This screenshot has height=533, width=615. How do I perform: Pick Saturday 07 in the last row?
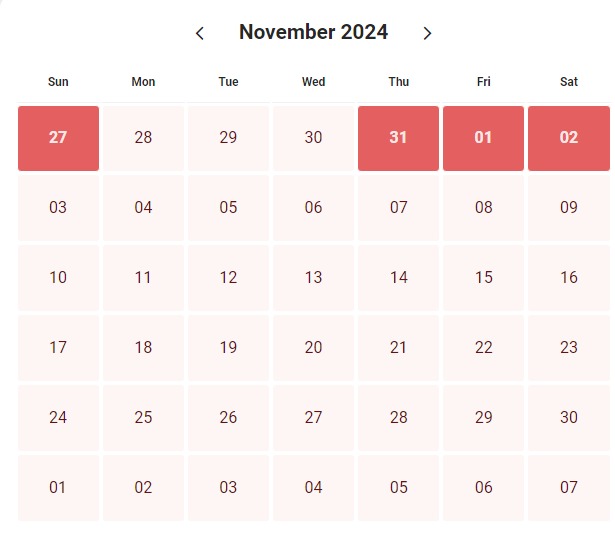pyautogui.click(x=569, y=488)
